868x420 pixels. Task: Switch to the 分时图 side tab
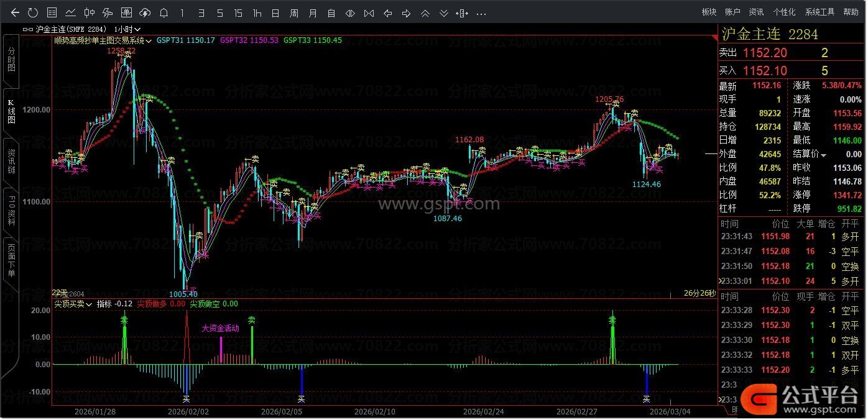point(11,59)
